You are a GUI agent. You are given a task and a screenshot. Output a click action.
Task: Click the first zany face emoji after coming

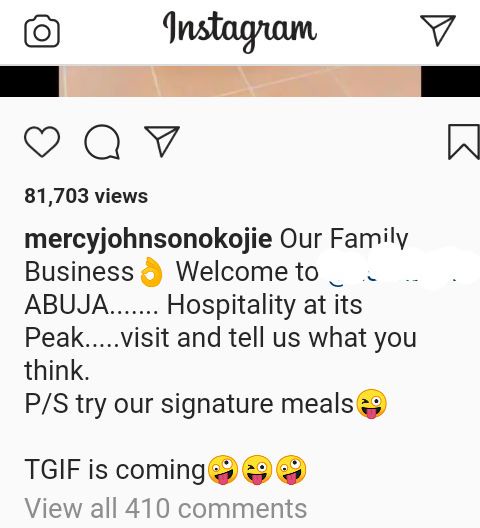223,470
